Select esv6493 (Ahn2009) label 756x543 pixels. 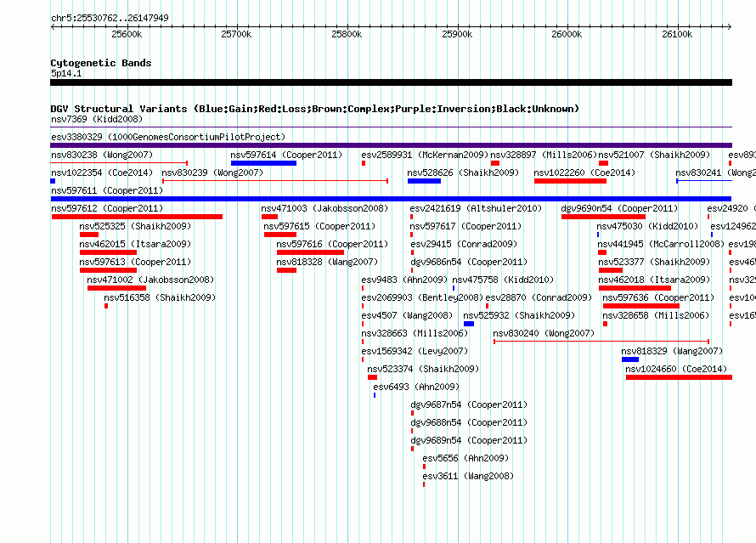(416, 387)
